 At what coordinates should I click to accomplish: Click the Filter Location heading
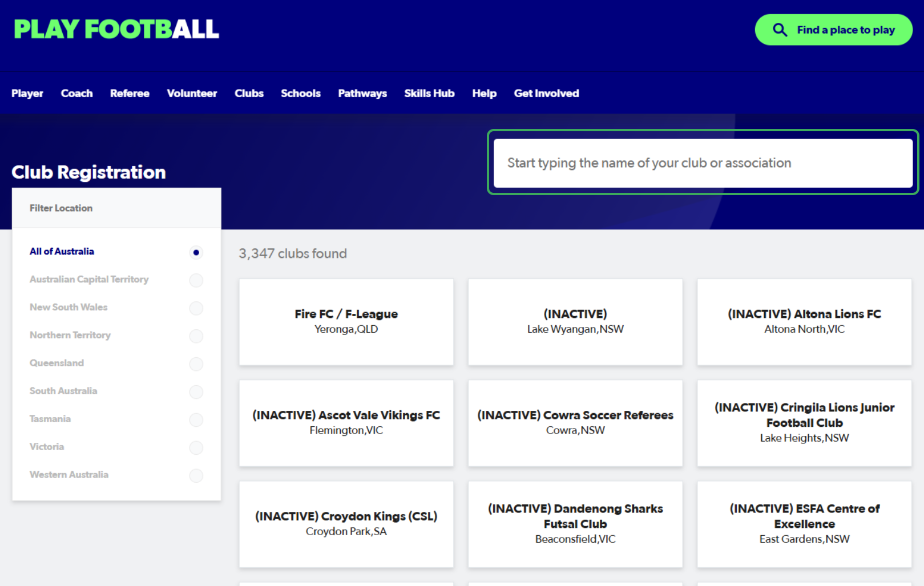click(x=61, y=208)
